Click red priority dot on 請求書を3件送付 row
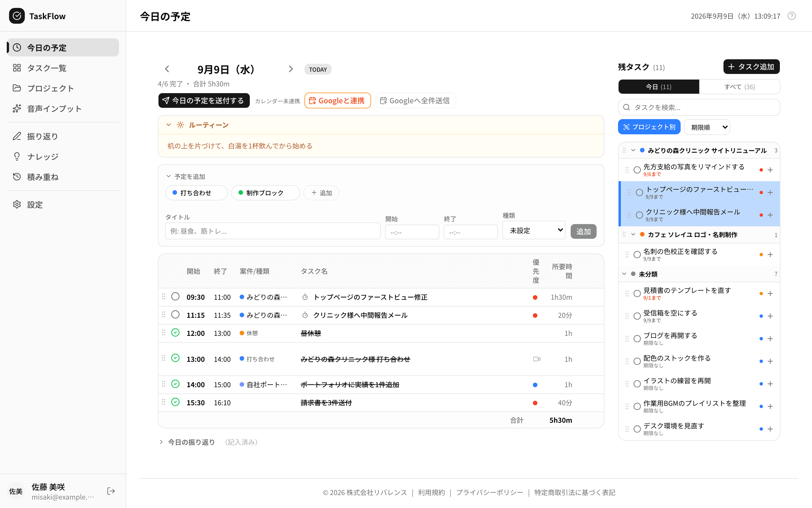Image resolution: width=812 pixels, height=508 pixels. (x=535, y=403)
